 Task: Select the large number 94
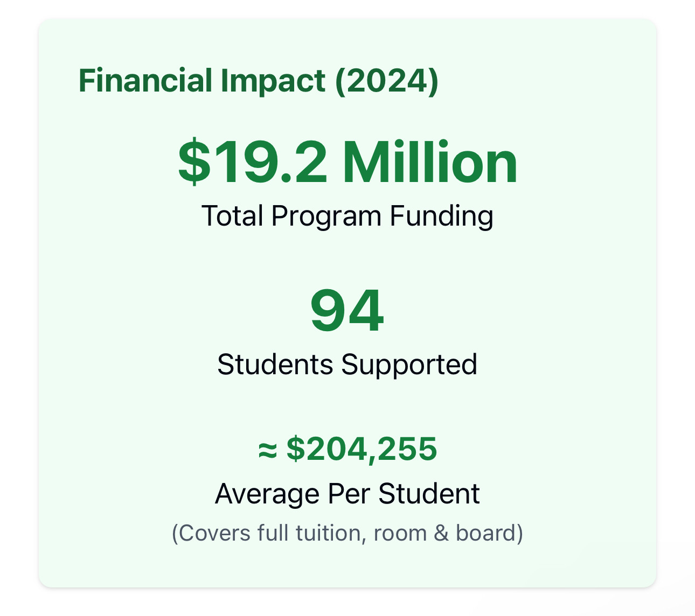(x=347, y=311)
